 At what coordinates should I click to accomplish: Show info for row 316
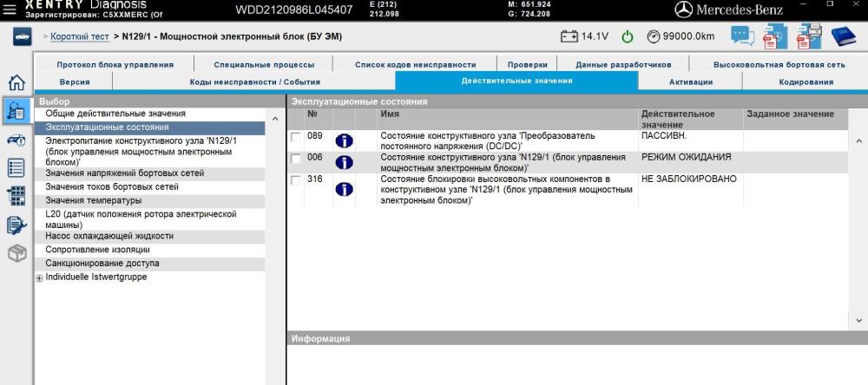[x=345, y=189]
